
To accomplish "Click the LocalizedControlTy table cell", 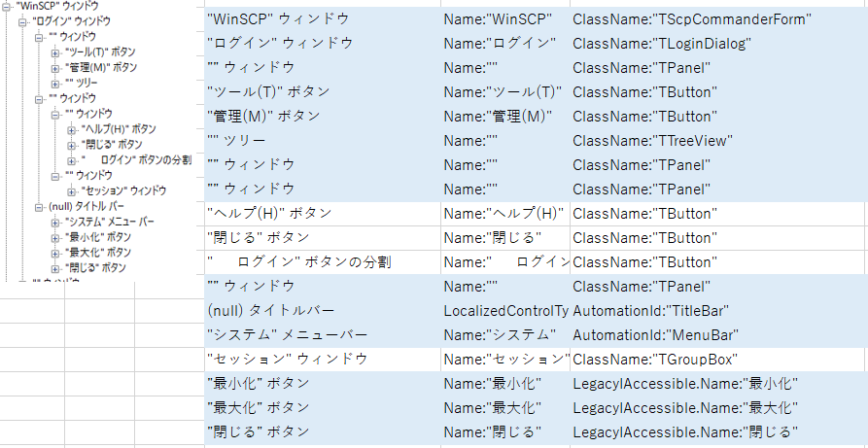I will [505, 311].
